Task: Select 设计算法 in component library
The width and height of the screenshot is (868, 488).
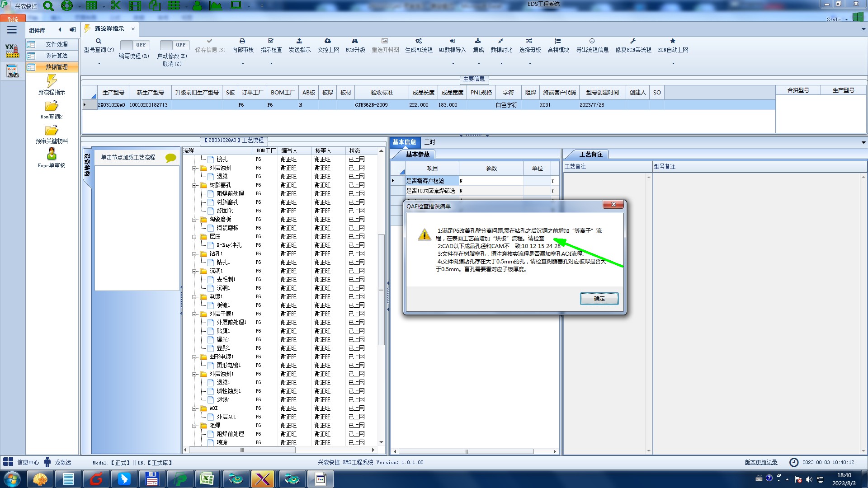Action: click(57, 56)
